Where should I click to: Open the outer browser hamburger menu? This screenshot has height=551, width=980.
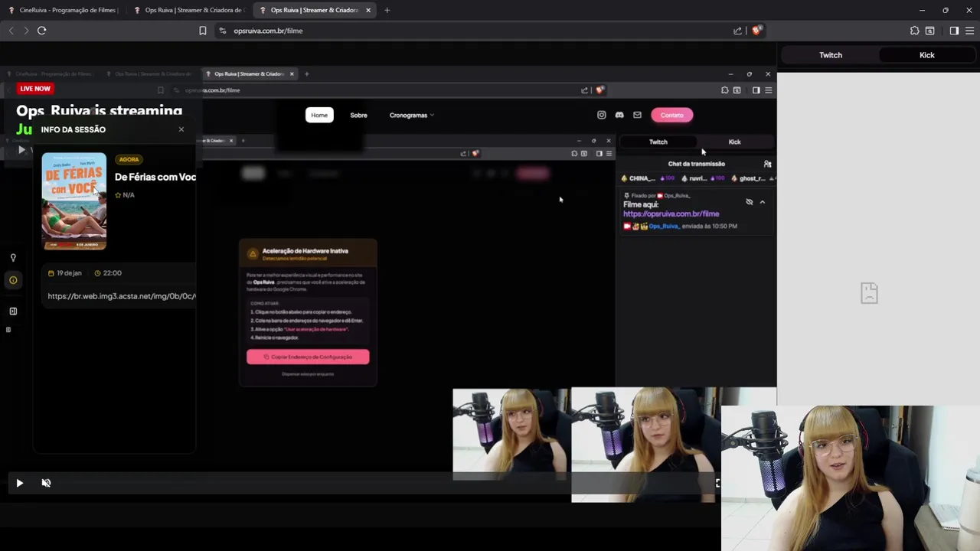coord(969,31)
